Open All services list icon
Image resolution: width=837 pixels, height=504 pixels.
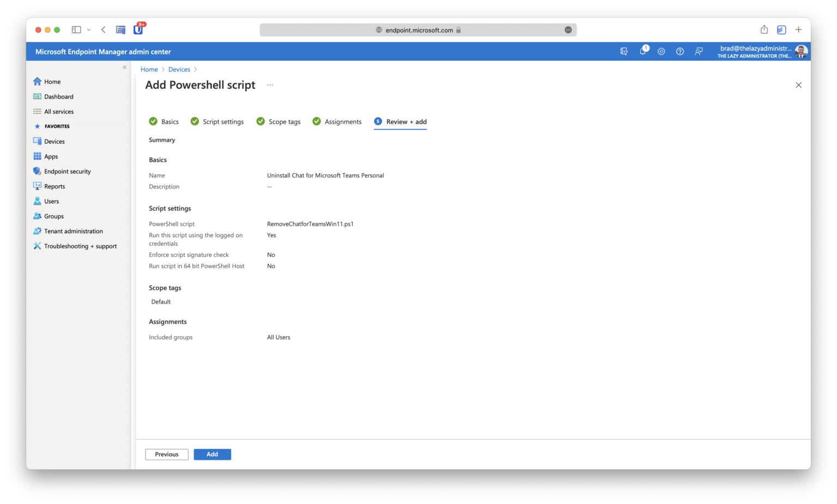coord(37,112)
